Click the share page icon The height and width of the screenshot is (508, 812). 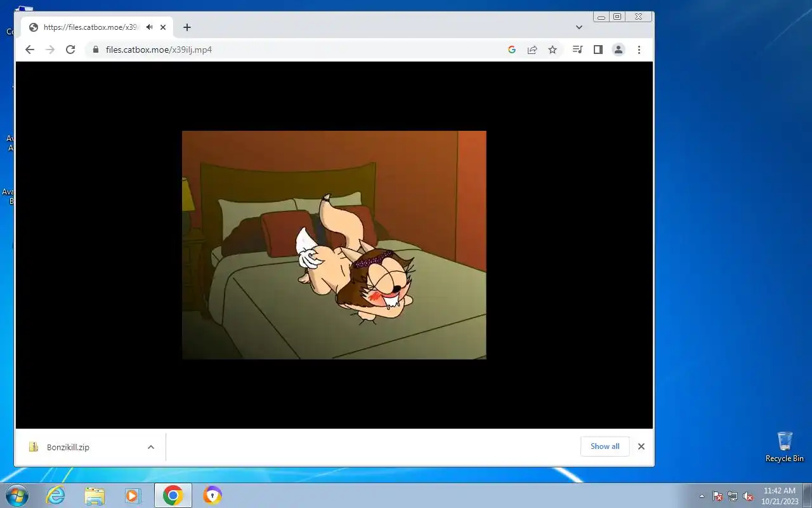tap(532, 50)
